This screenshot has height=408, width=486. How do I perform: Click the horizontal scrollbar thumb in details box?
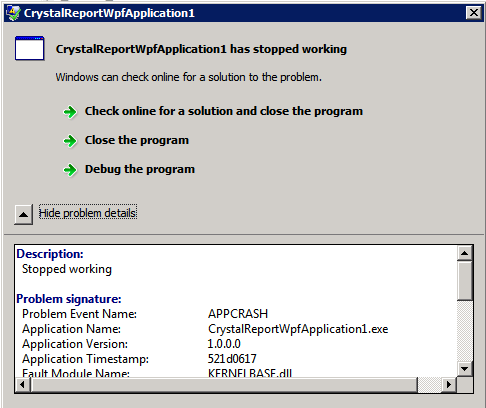(224, 385)
